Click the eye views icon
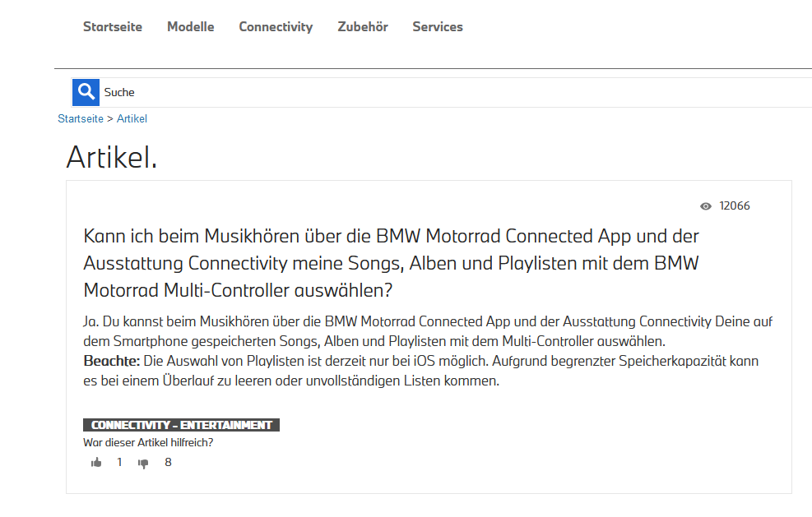Viewport: 812px width, 517px height. pos(705,206)
